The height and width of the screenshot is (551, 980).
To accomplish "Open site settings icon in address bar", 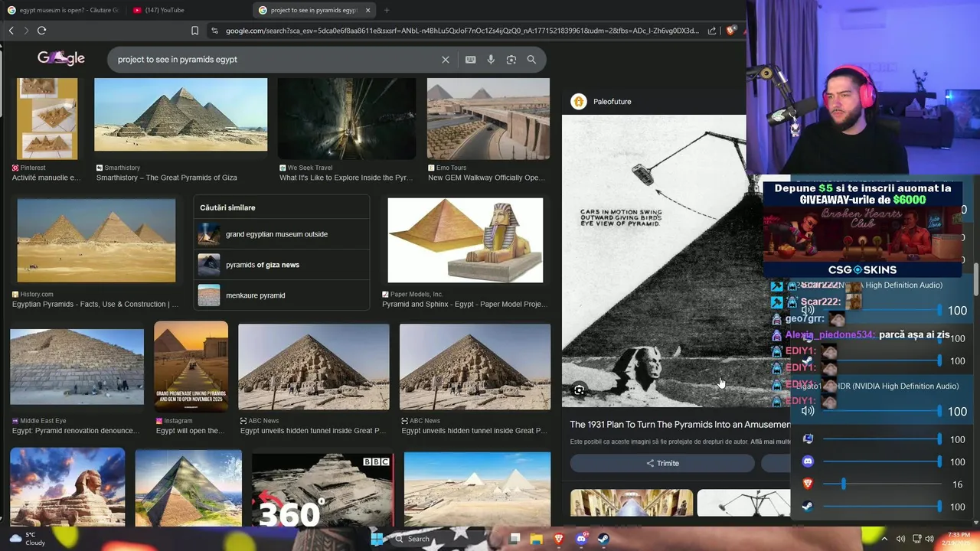I will pos(214,31).
